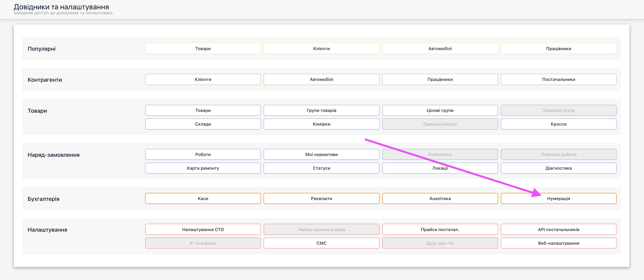644x280 pixels.
Task: Open Групи товарів directory
Action: [x=321, y=111]
